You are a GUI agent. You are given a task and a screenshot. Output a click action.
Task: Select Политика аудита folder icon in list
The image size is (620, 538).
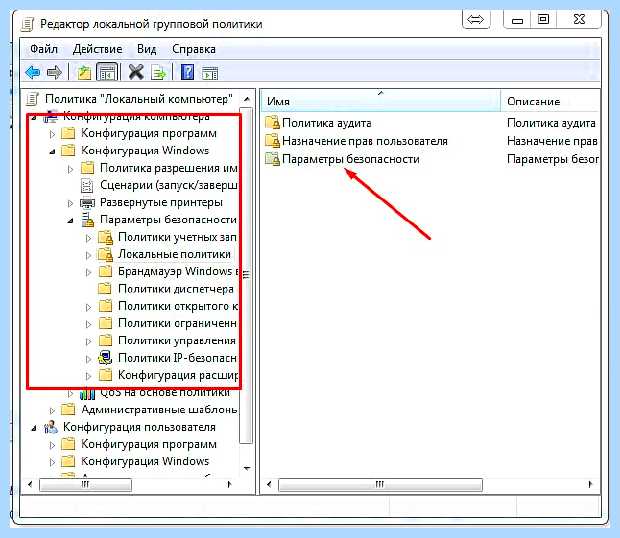pyautogui.click(x=272, y=123)
